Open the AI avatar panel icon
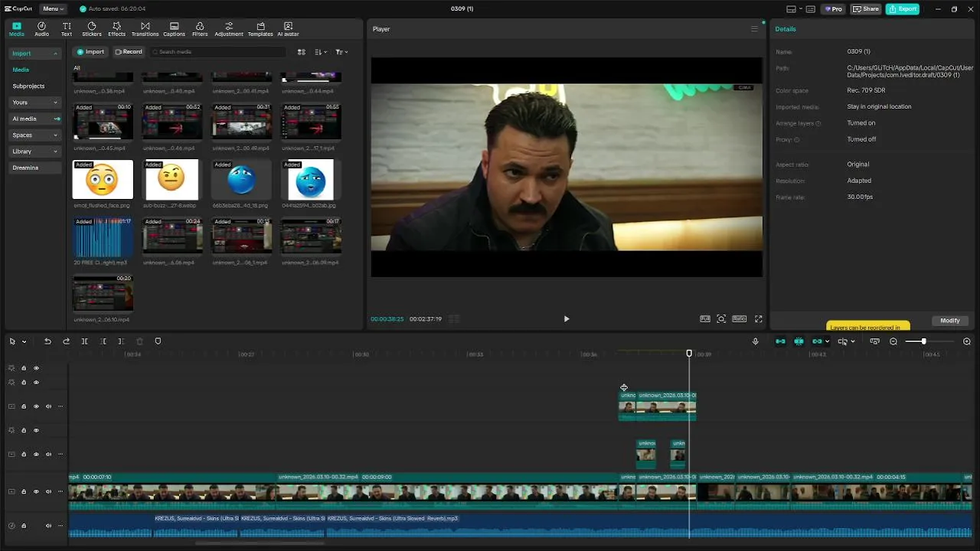The image size is (980, 551). click(288, 29)
